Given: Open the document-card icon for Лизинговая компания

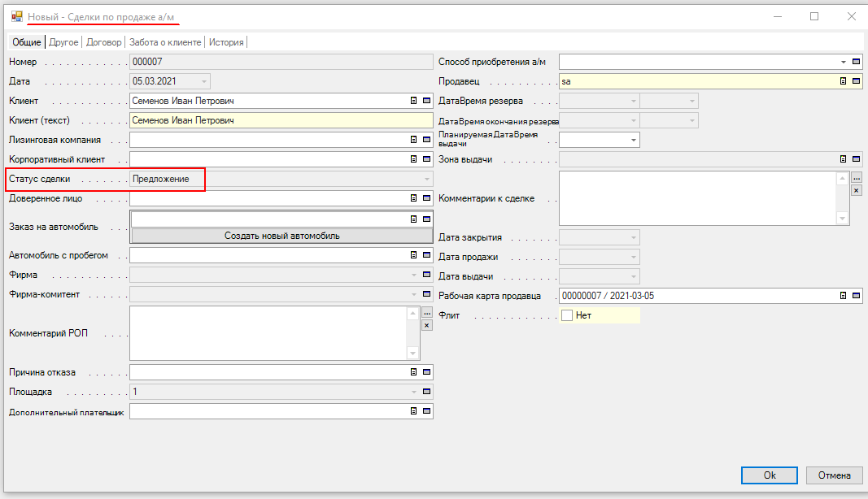Looking at the screenshot, I should tap(414, 140).
